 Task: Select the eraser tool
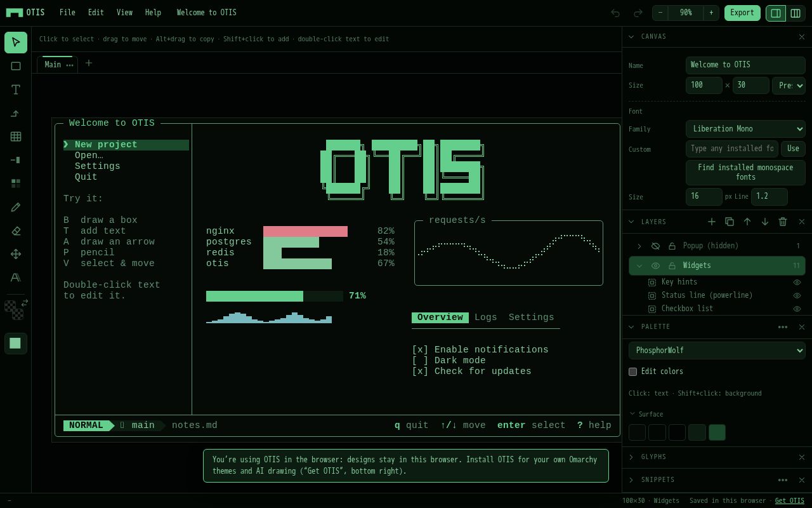[16, 231]
